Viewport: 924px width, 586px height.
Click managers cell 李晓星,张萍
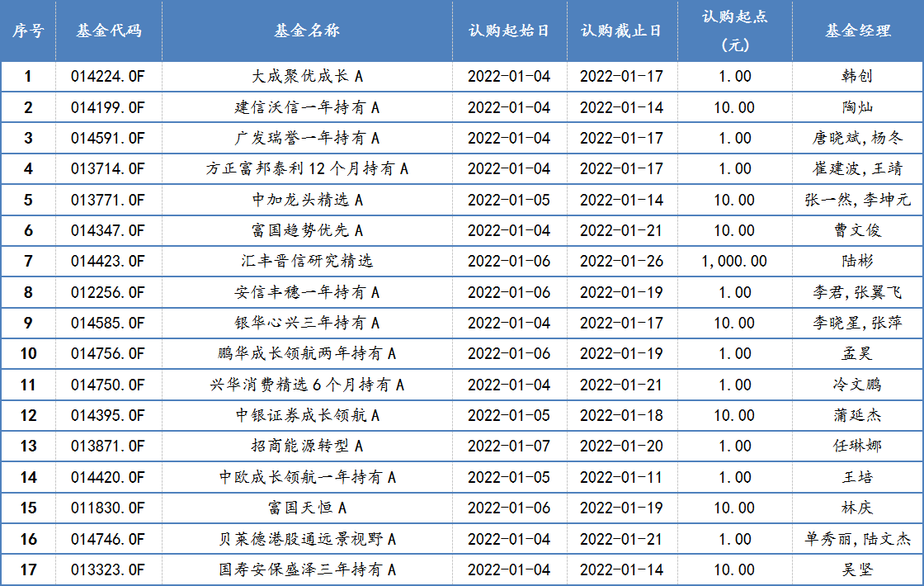tap(857, 324)
